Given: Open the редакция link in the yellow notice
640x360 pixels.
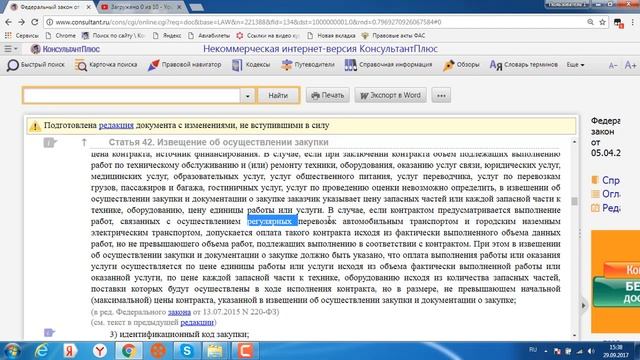Looking at the screenshot, I should [x=116, y=125].
